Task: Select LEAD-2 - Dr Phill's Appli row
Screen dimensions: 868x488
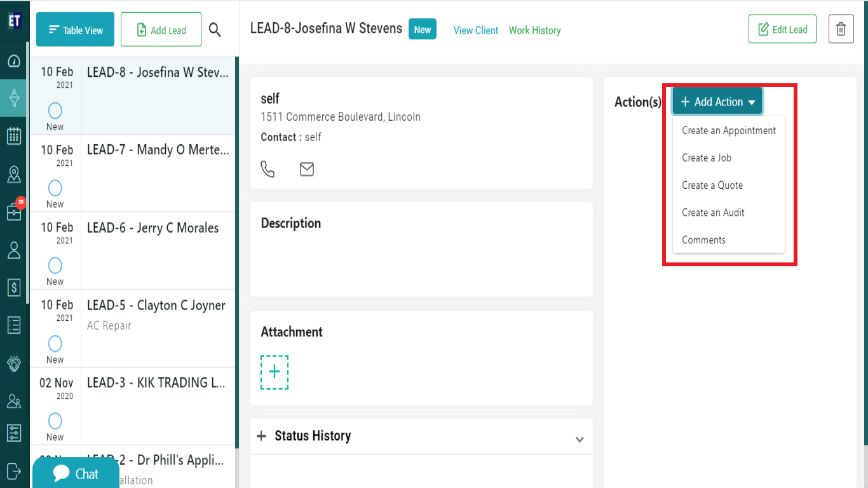Action: click(x=133, y=466)
